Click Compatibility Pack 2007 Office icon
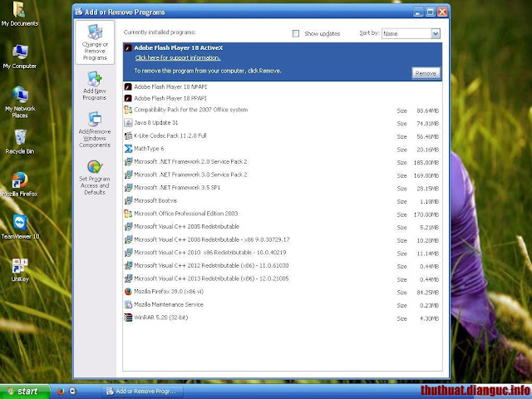 128,110
